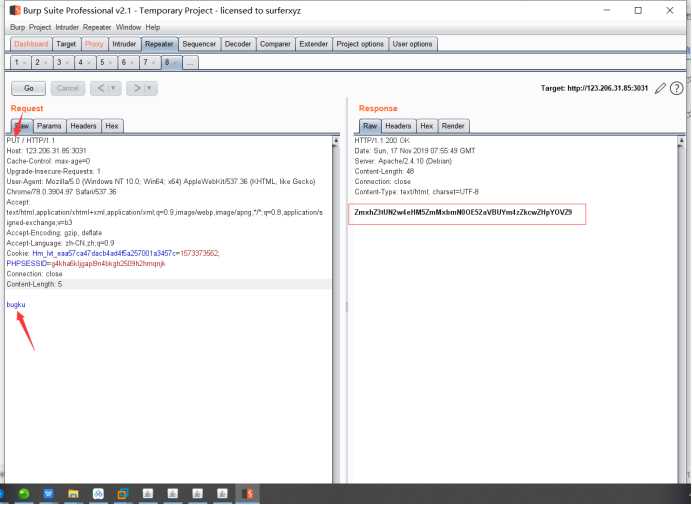
Task: Open the green browser icon on the taskbar
Action: pos(24,494)
